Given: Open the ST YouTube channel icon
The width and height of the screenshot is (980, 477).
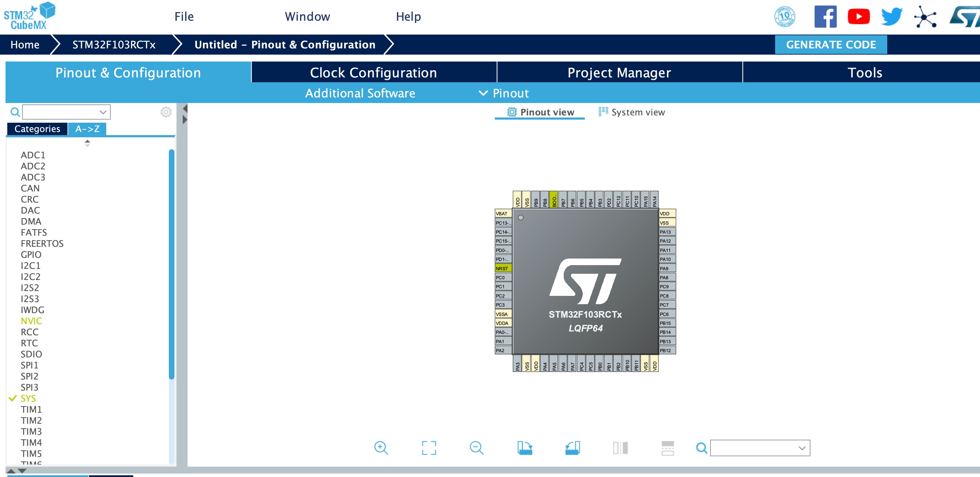Looking at the screenshot, I should (x=858, y=17).
